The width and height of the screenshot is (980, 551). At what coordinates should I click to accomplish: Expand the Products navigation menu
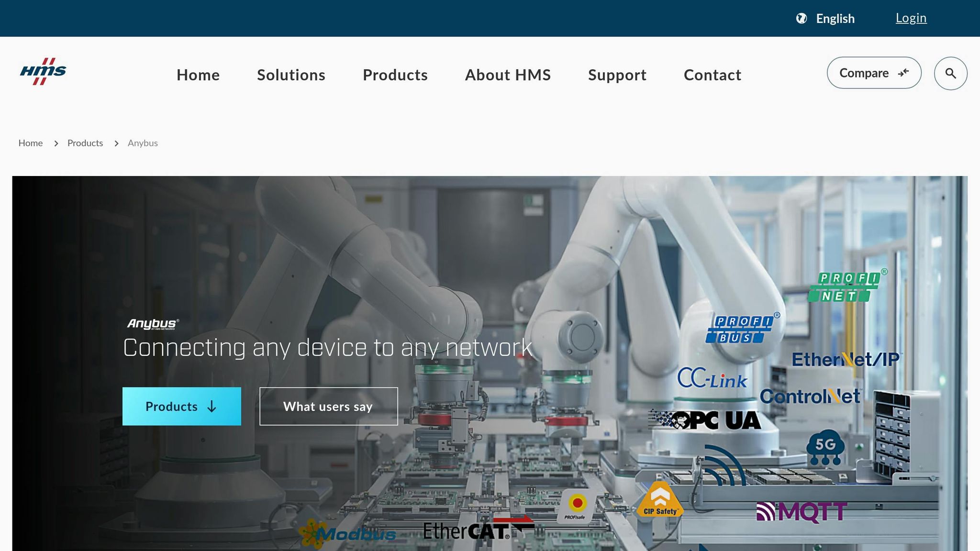pos(395,75)
